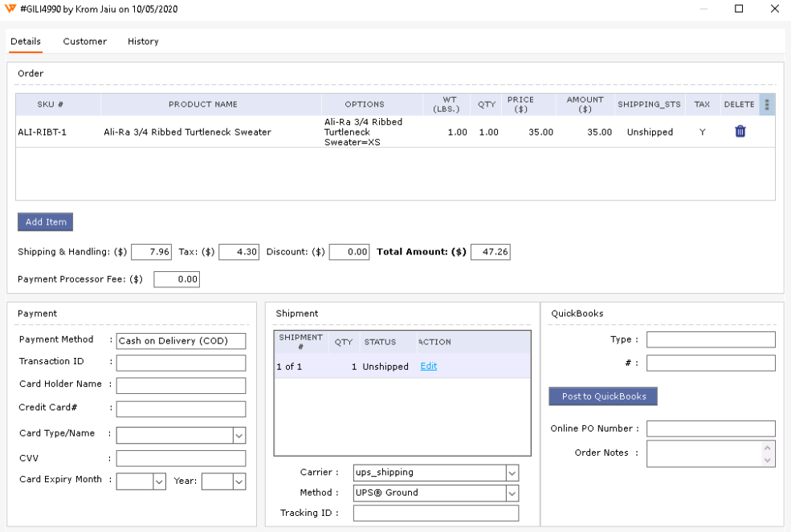
Task: Click the QuickBooks Type field
Action: click(x=711, y=340)
